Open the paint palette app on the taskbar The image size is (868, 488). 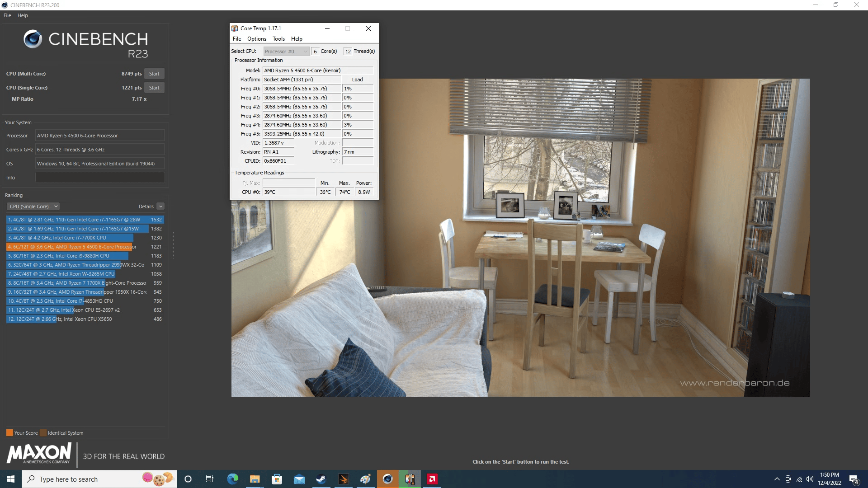(366, 479)
